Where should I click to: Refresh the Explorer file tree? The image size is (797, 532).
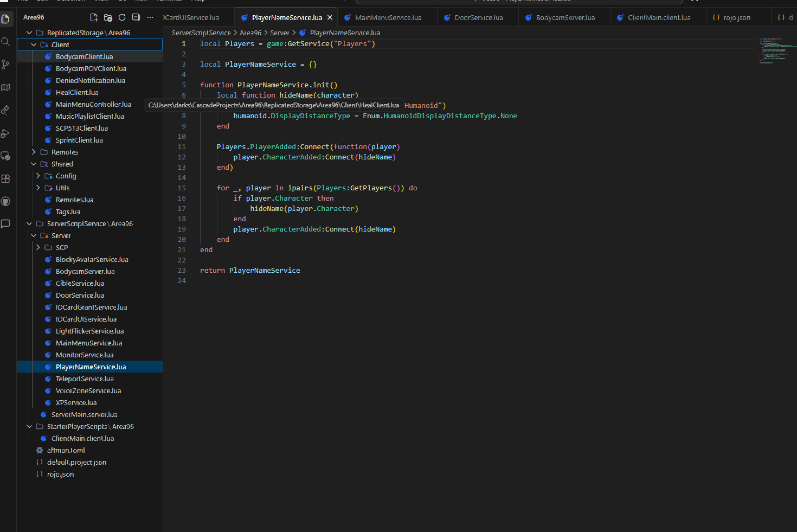pyautogui.click(x=122, y=17)
